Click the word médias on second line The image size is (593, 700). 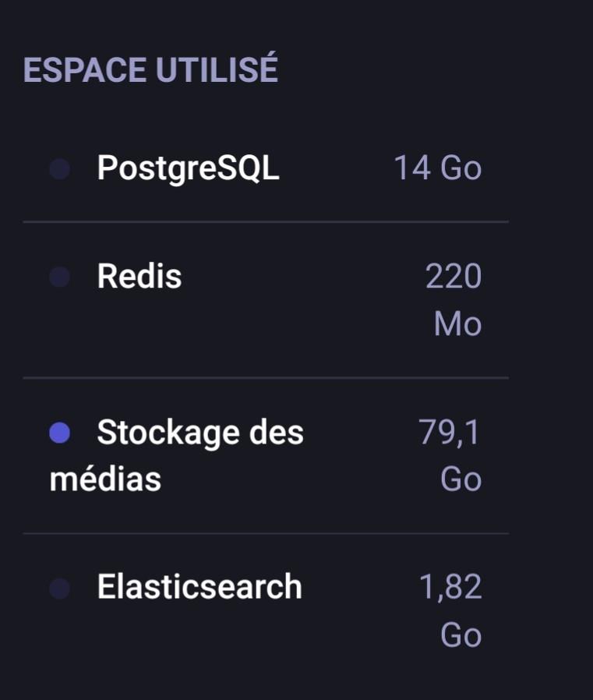pyautogui.click(x=105, y=479)
